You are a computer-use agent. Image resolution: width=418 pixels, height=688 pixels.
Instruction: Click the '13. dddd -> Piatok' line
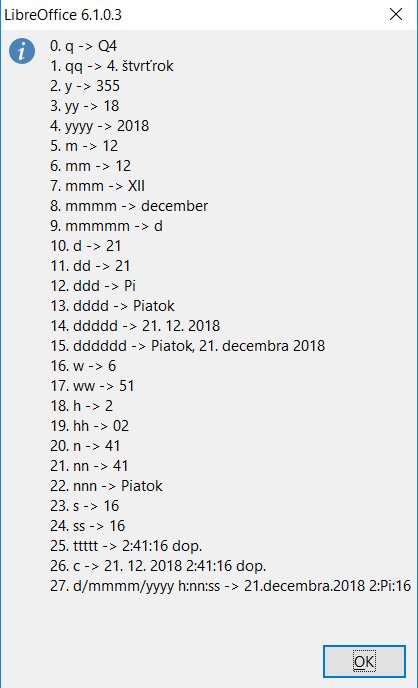(112, 306)
